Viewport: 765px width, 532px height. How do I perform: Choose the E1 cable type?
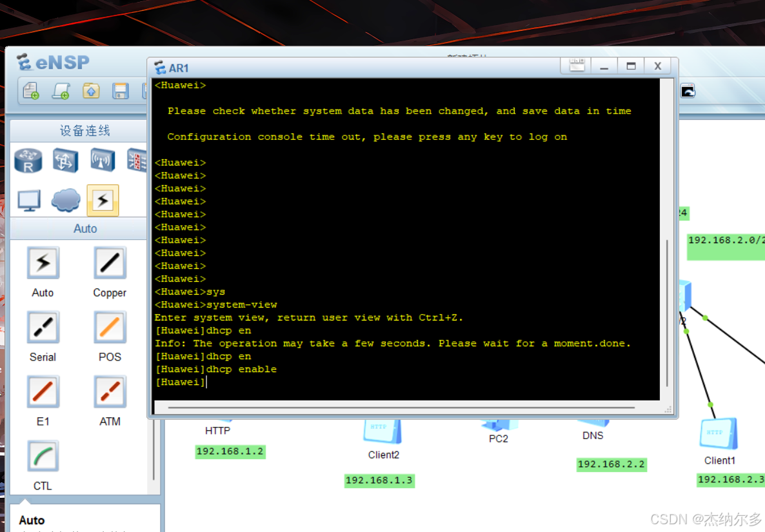coord(43,391)
